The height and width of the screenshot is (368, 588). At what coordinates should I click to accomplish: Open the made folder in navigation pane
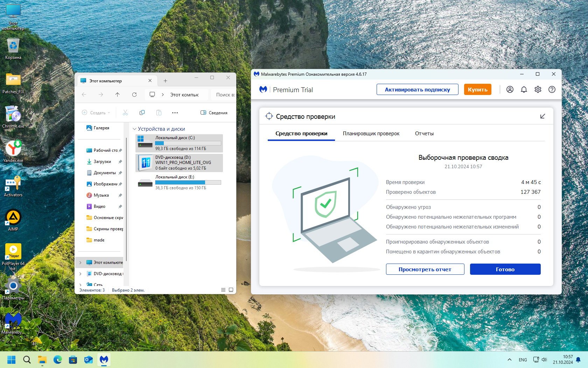pos(96,240)
